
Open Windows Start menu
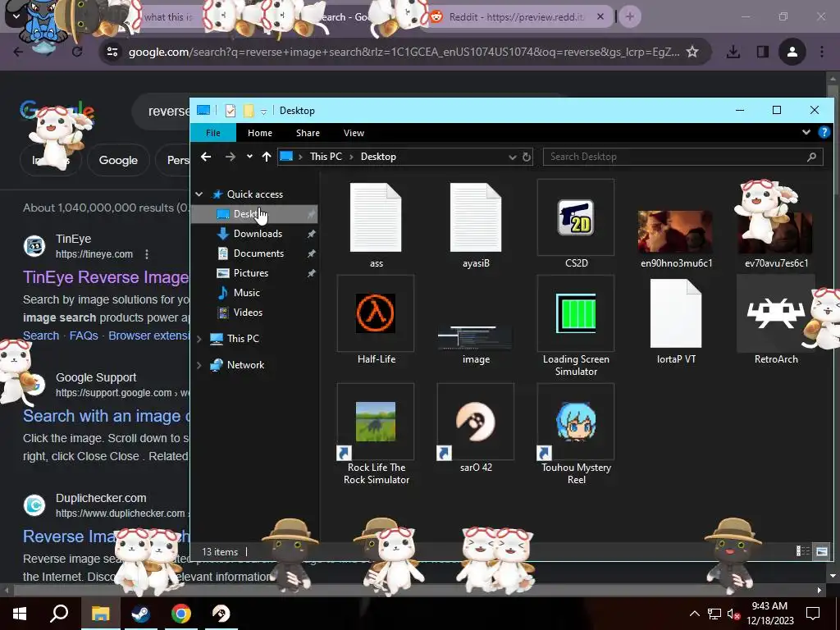(x=20, y=614)
